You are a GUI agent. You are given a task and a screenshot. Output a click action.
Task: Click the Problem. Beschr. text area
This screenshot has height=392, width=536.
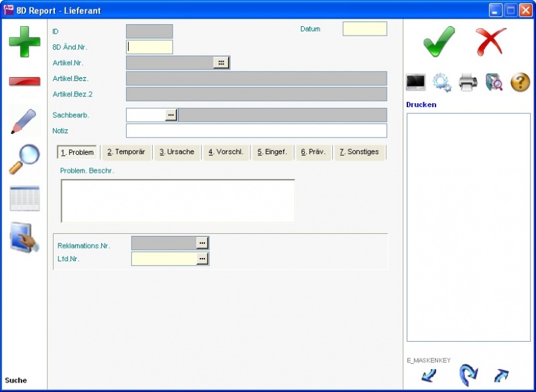[x=178, y=200]
